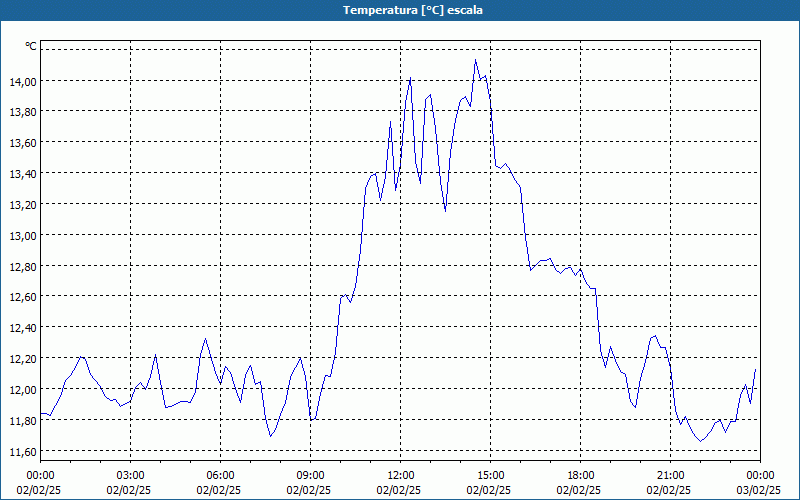This screenshot has height=500, width=800.
Task: Click the lowest dip of the curve near 22:00
Action: point(701,441)
